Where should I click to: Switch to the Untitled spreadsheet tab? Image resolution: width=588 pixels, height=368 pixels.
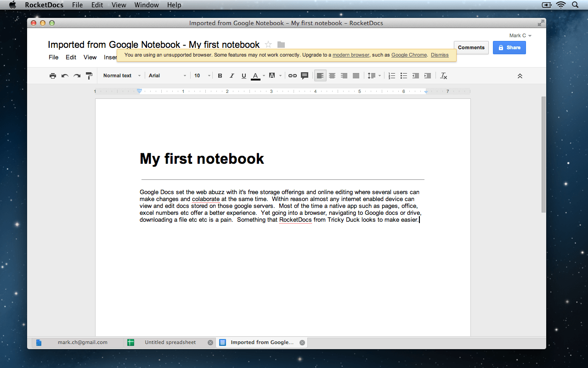pyautogui.click(x=170, y=342)
